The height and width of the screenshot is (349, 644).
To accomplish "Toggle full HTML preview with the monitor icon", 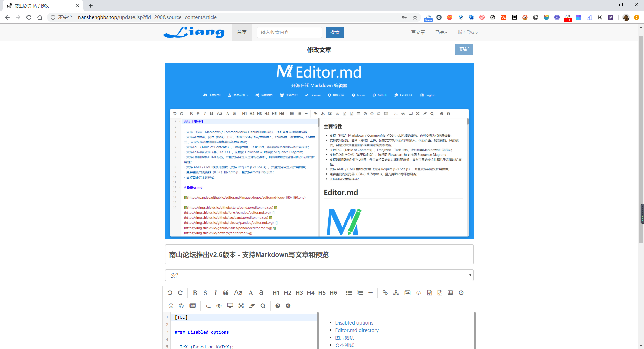I will click(230, 306).
